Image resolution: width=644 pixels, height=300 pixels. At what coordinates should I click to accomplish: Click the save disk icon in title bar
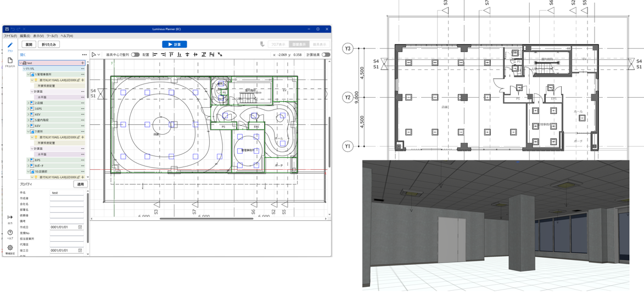(x=7, y=29)
